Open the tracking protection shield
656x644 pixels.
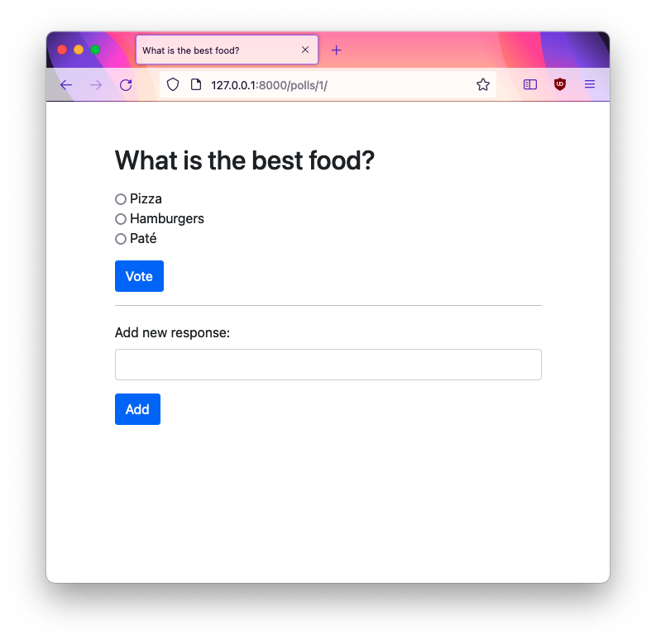(173, 84)
